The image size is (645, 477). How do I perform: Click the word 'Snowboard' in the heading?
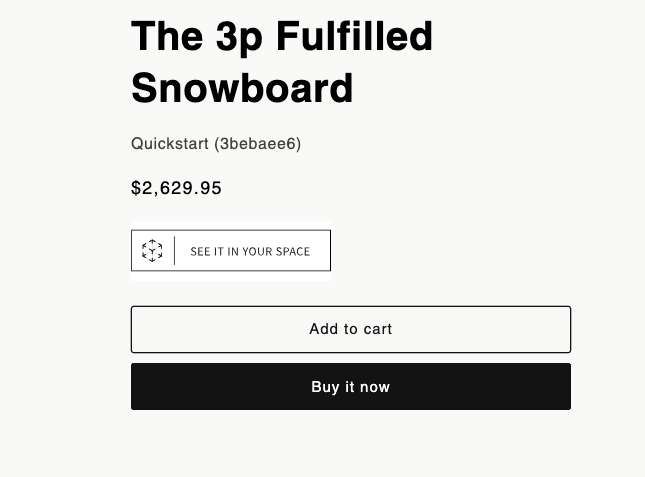pos(242,88)
